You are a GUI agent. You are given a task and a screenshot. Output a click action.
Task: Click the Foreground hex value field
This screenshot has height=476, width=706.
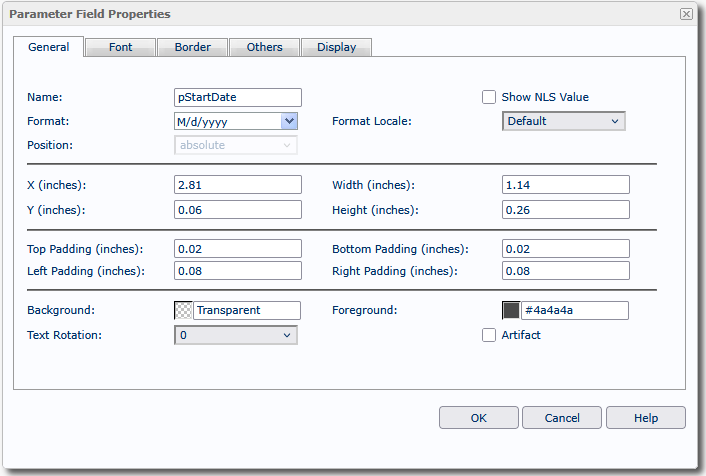pos(574,310)
